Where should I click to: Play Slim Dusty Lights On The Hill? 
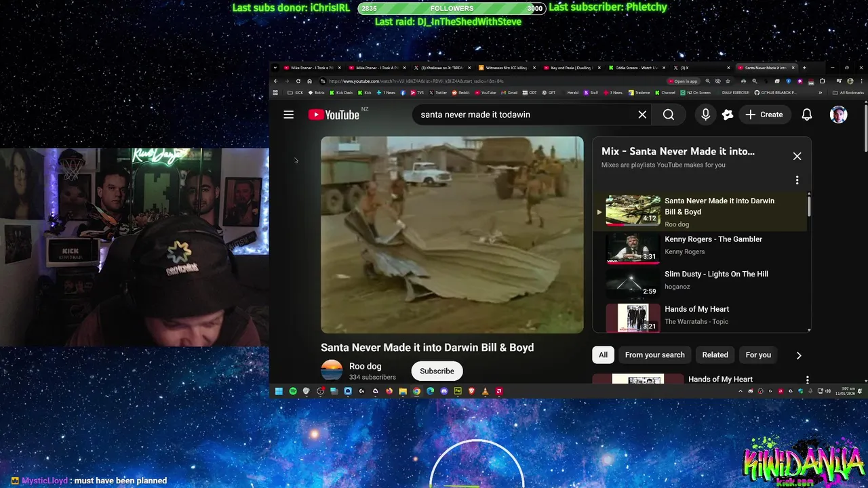pos(701,282)
